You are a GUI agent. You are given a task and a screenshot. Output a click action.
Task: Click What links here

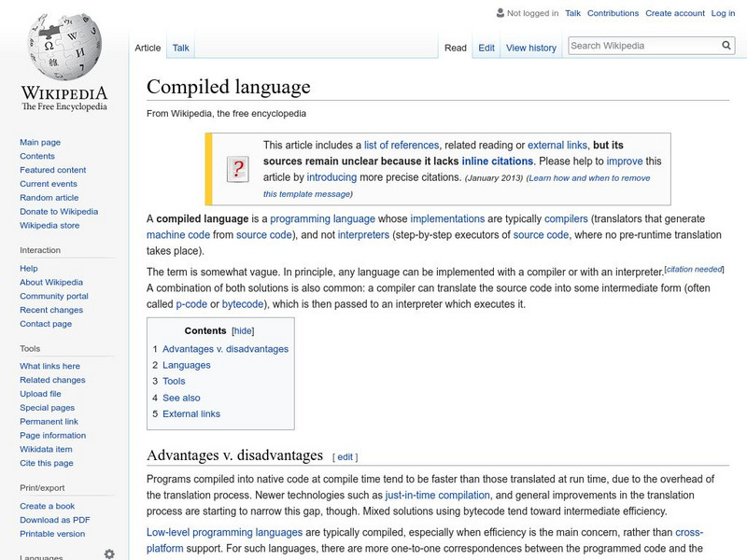click(49, 366)
